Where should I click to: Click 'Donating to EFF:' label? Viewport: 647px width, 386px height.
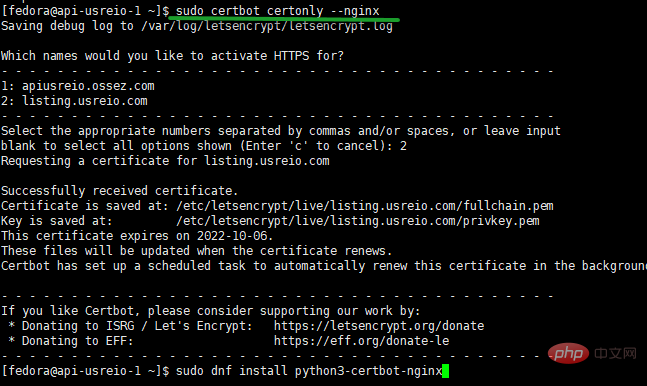pos(78,341)
